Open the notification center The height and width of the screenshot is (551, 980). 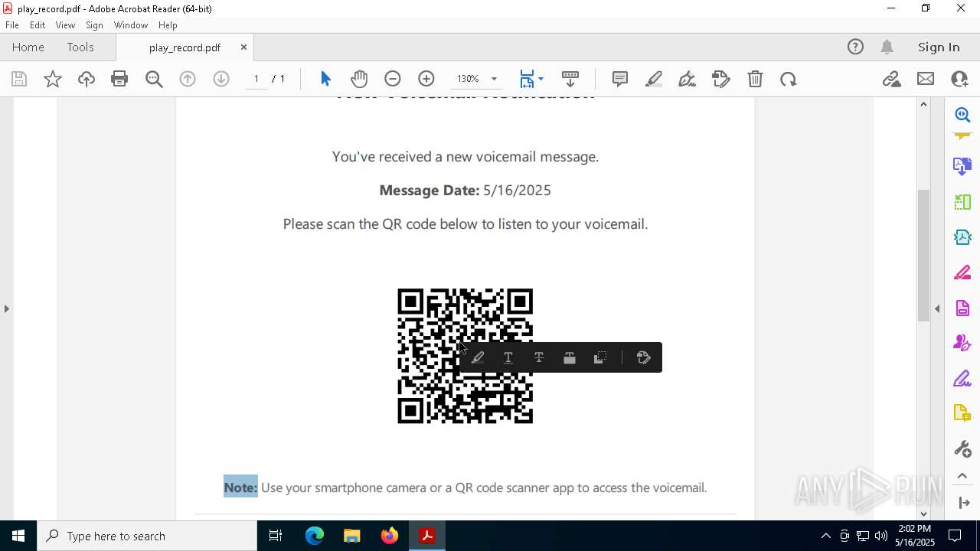pyautogui.click(x=955, y=536)
